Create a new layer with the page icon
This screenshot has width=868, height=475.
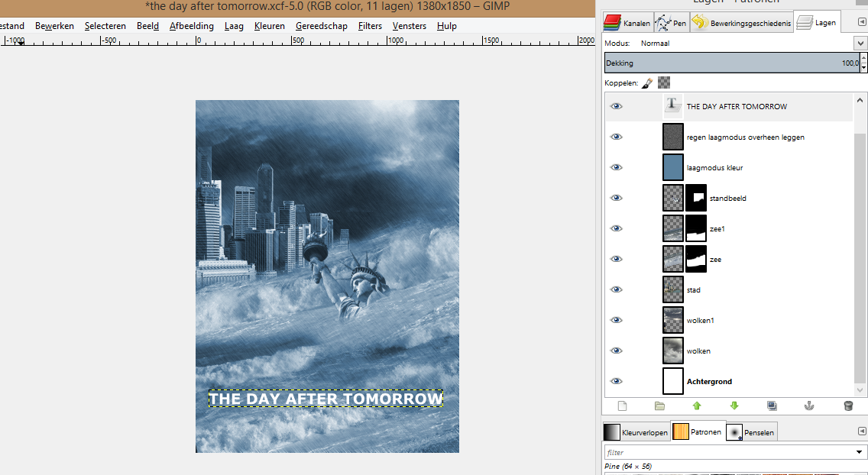pyautogui.click(x=622, y=406)
